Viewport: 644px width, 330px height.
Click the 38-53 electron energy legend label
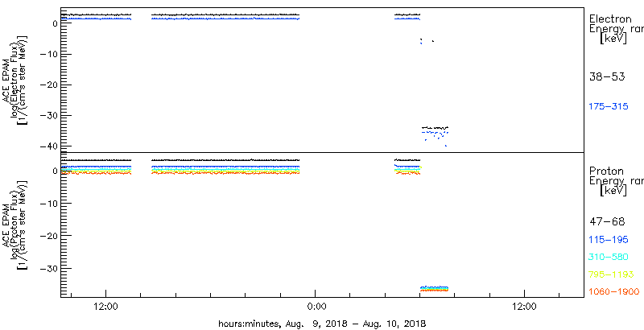(x=607, y=76)
